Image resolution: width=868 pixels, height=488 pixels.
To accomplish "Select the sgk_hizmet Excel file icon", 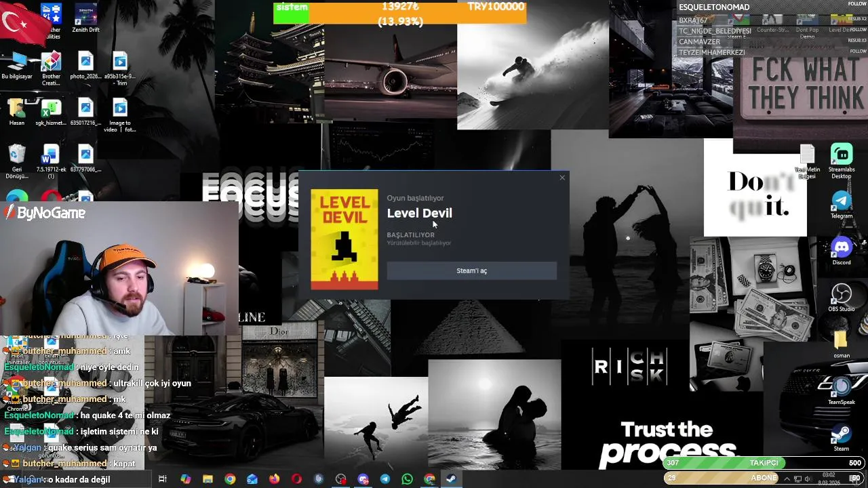I will click(x=51, y=113).
